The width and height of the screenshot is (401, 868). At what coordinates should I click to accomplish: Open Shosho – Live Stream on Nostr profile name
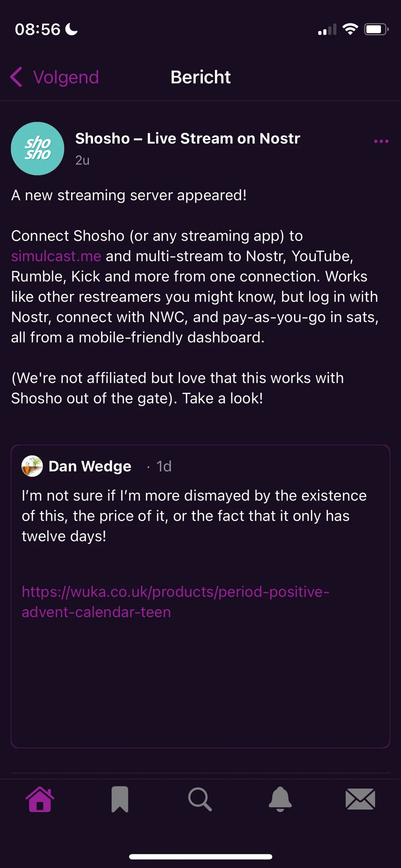coord(188,139)
